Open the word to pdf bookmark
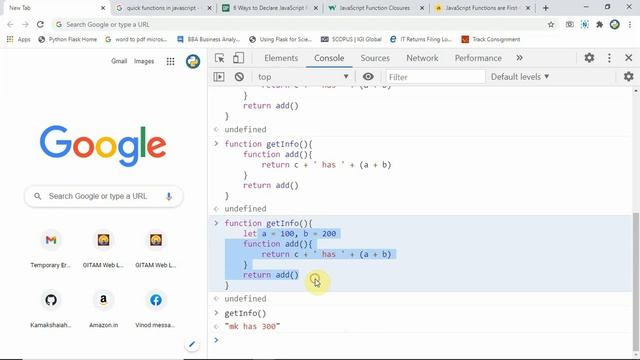 [136, 39]
